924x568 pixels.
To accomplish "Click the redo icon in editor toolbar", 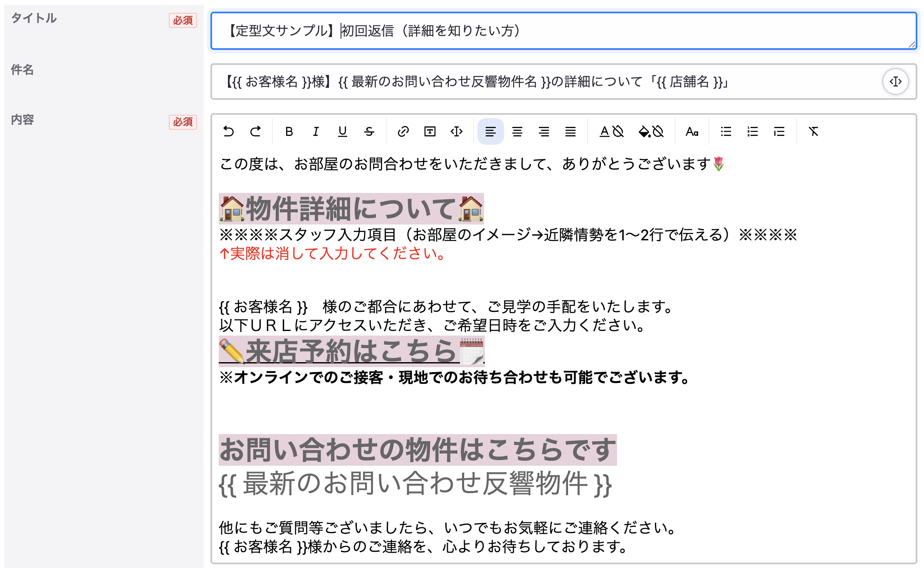I will 255,131.
